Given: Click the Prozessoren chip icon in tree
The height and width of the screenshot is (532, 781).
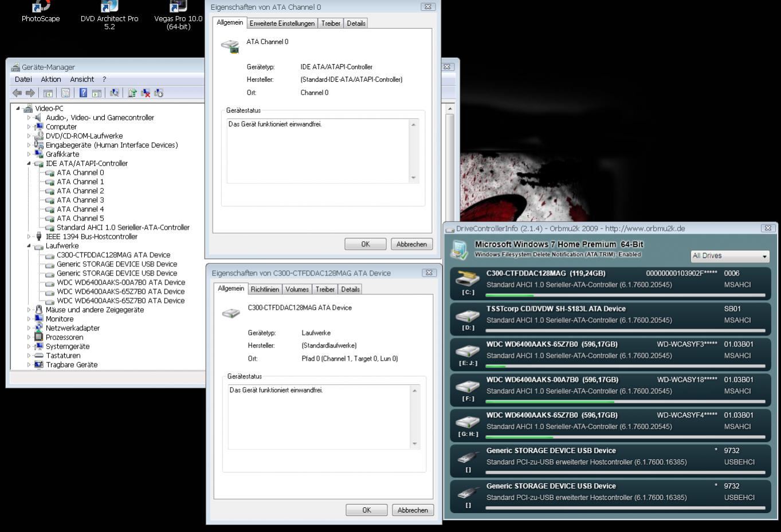Looking at the screenshot, I should pyautogui.click(x=38, y=337).
